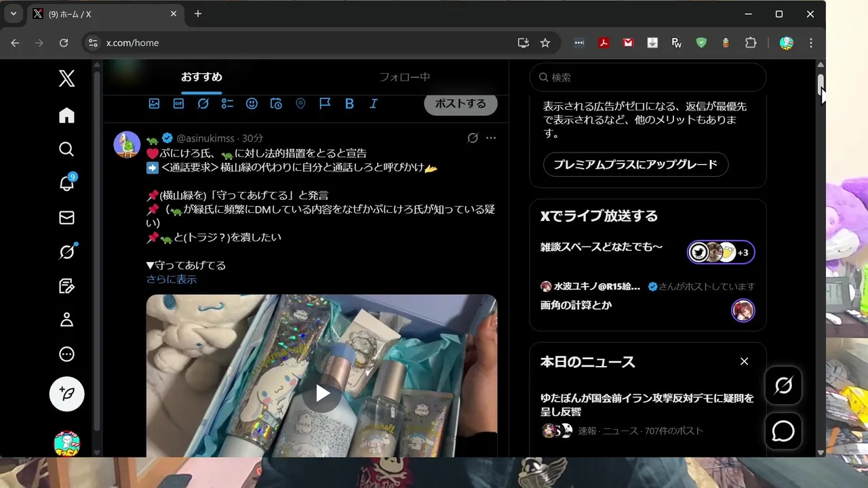
Task: Open the account avatar at sidebar bottom
Action: pyautogui.click(x=66, y=444)
